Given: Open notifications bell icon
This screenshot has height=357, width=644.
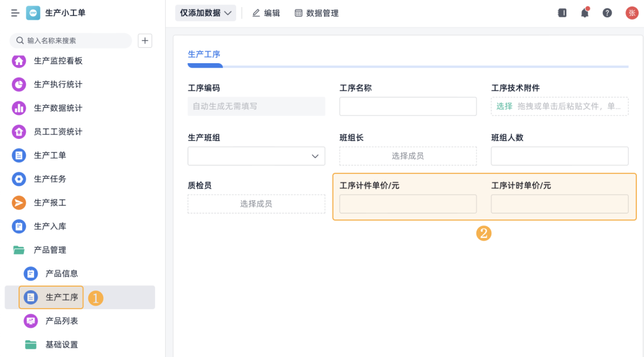Looking at the screenshot, I should (x=585, y=13).
